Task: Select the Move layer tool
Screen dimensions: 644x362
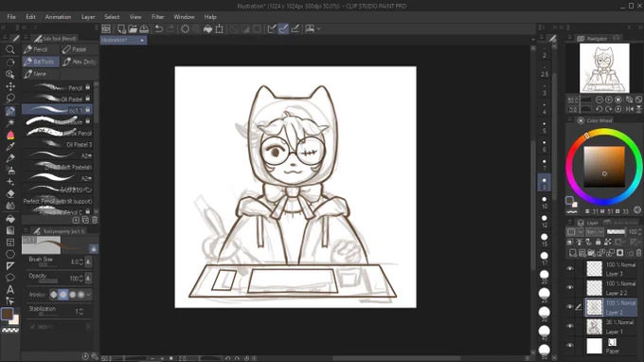Action: pos(10,86)
